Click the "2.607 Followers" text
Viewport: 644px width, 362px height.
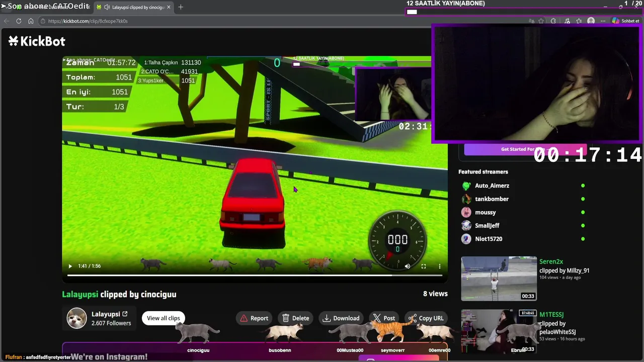(x=111, y=323)
